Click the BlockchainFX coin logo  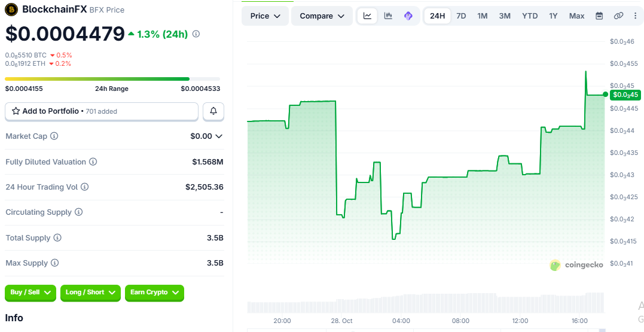(11, 9)
